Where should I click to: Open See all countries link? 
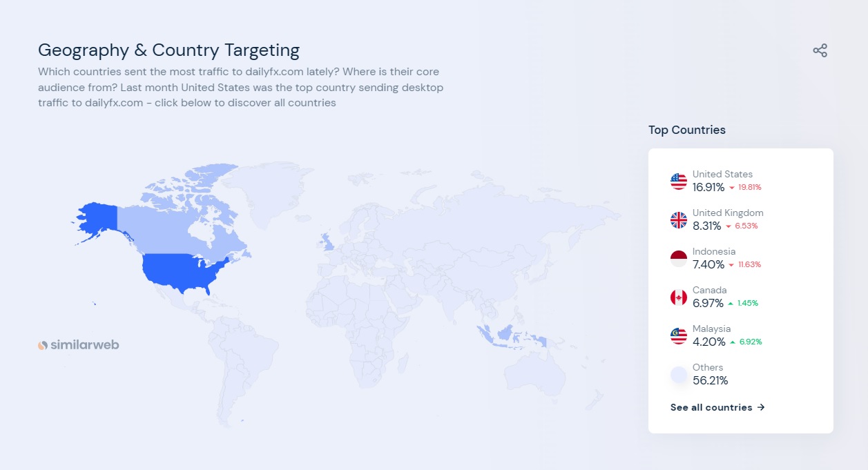click(711, 407)
